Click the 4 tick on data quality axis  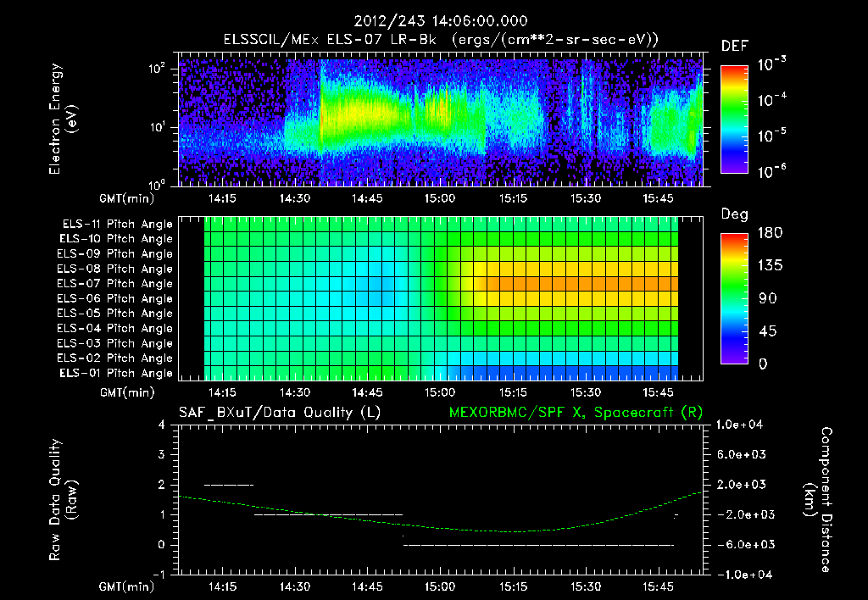pos(161,425)
